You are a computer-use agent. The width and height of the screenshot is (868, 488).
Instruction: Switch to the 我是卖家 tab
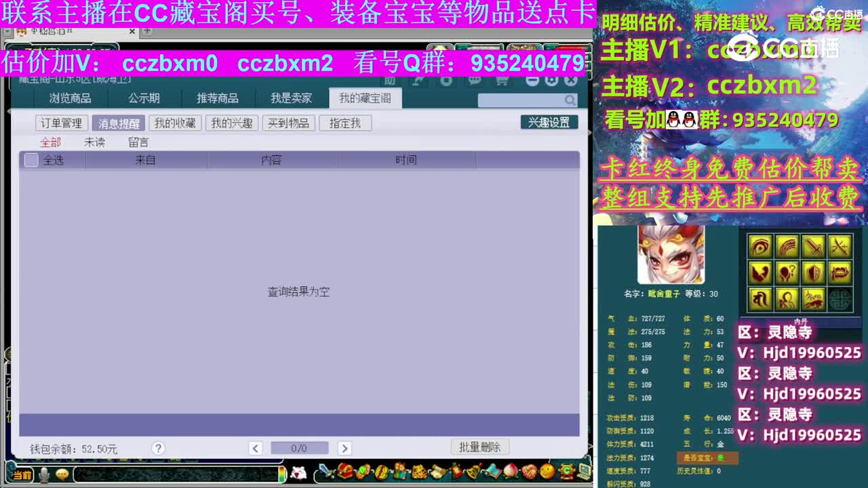pyautogui.click(x=292, y=98)
